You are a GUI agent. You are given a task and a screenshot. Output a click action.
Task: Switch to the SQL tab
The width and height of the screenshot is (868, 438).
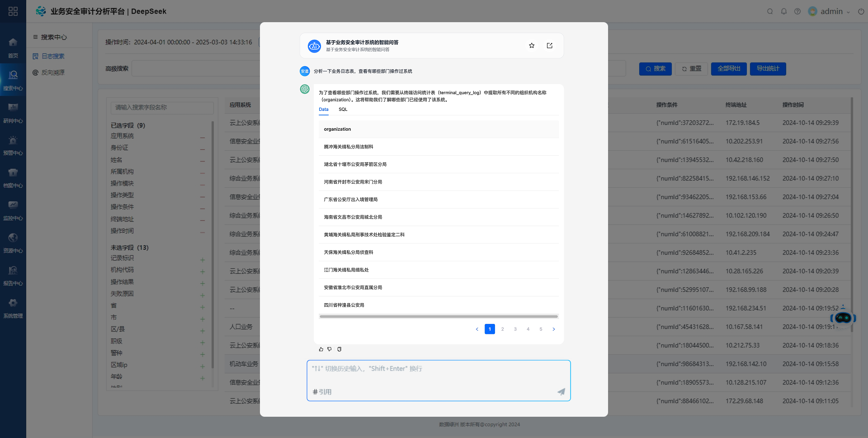pyautogui.click(x=343, y=109)
